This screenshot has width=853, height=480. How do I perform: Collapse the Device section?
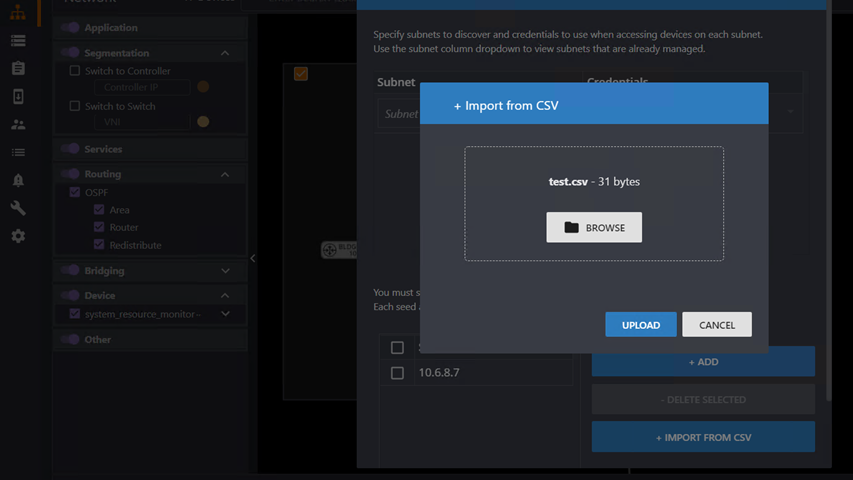pyautogui.click(x=225, y=296)
